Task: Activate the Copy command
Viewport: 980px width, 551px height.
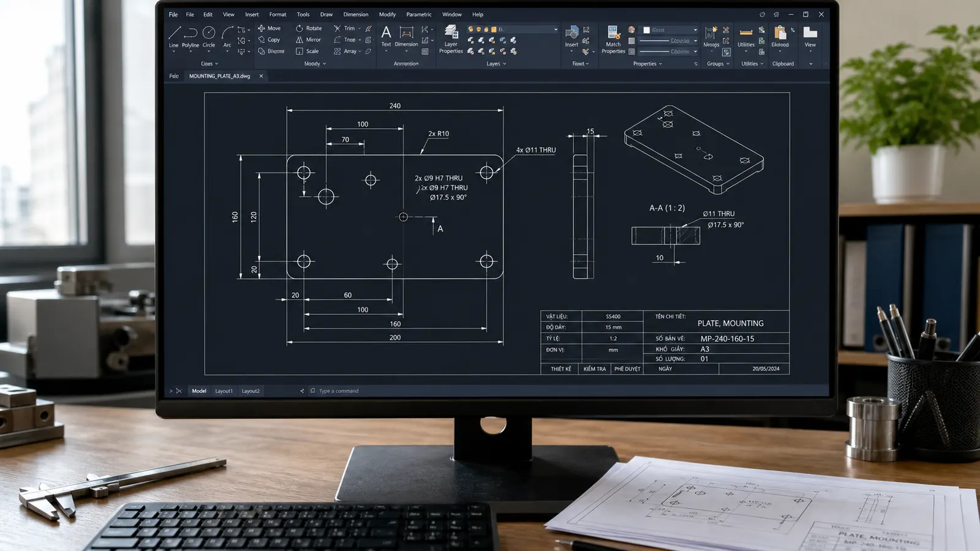Action: [269, 40]
